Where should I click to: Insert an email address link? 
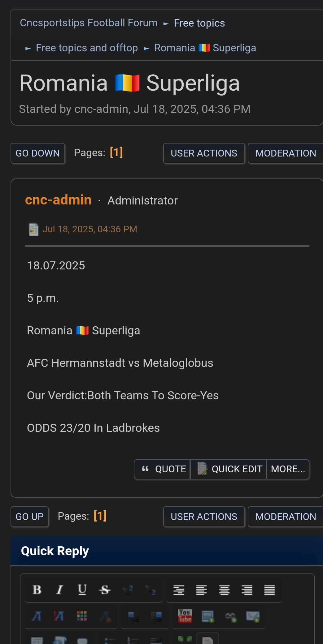253,616
